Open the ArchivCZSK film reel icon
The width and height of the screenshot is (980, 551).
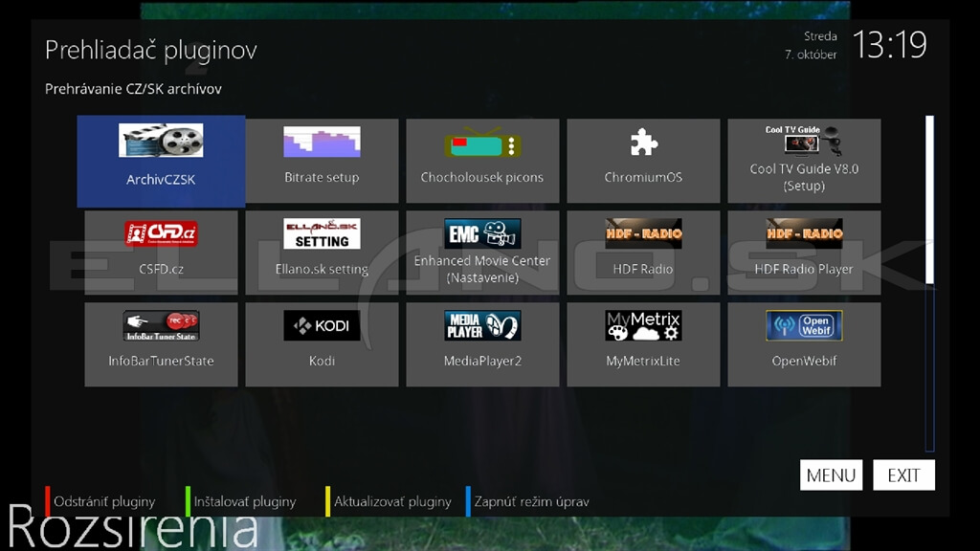click(x=161, y=140)
